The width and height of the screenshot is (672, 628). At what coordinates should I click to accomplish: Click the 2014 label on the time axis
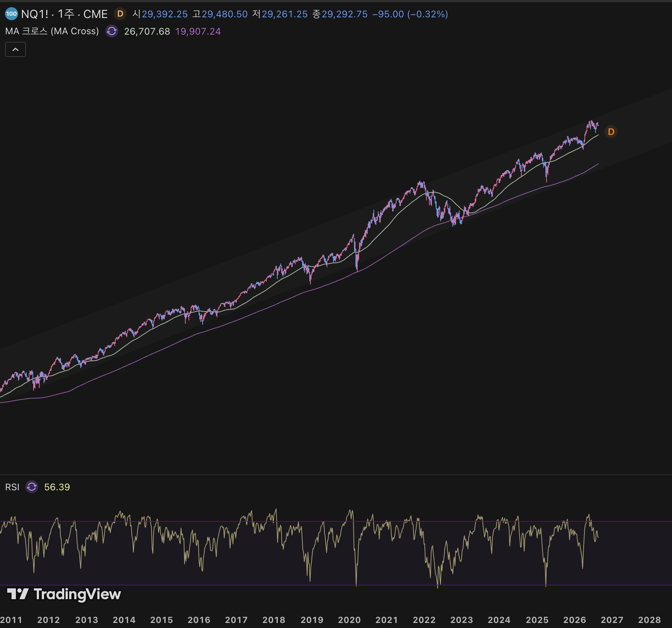pyautogui.click(x=124, y=620)
